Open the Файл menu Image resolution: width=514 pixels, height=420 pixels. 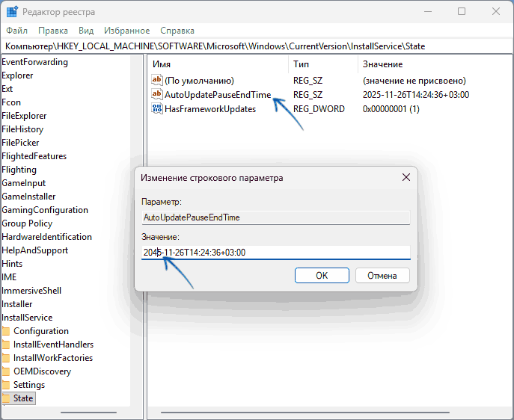[x=16, y=31]
